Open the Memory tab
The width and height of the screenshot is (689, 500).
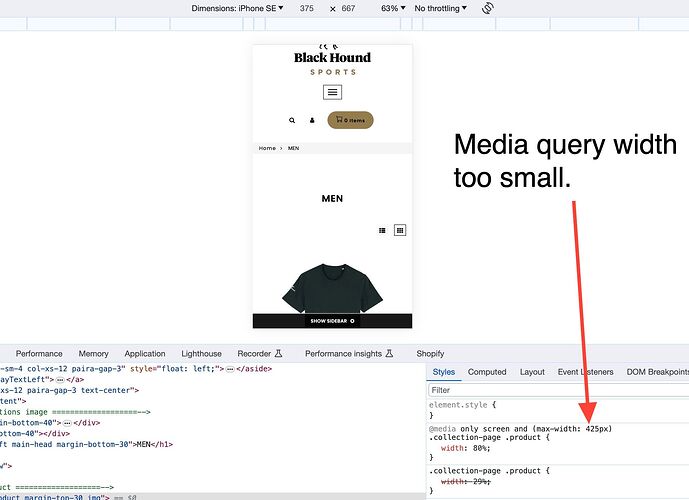tap(93, 354)
